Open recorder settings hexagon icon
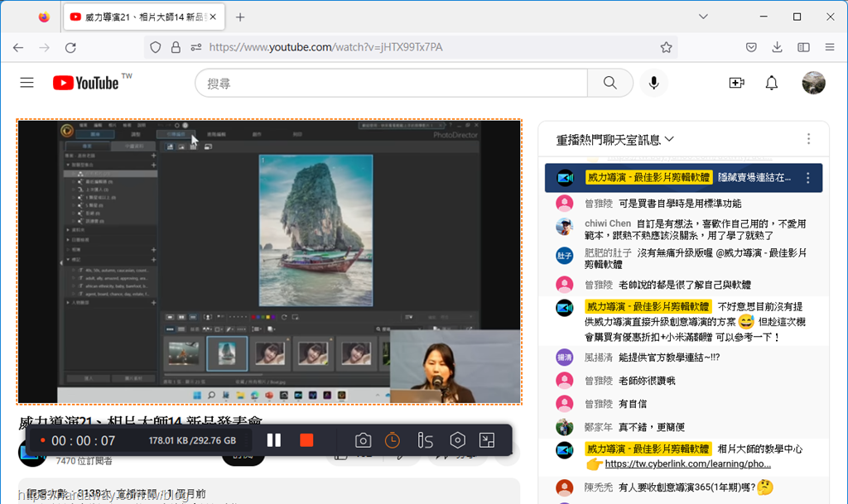Viewport: 848px width, 504px height. point(457,440)
